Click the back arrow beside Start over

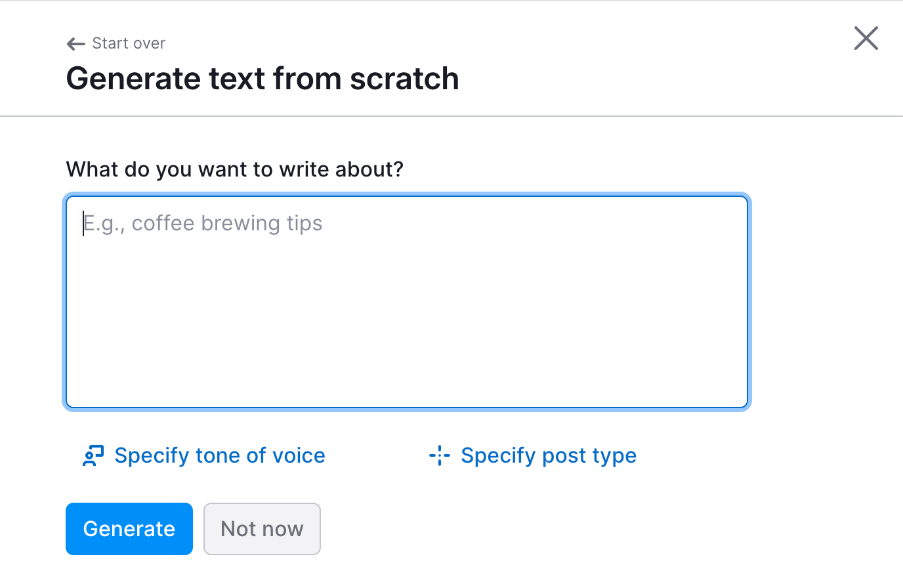tap(75, 43)
